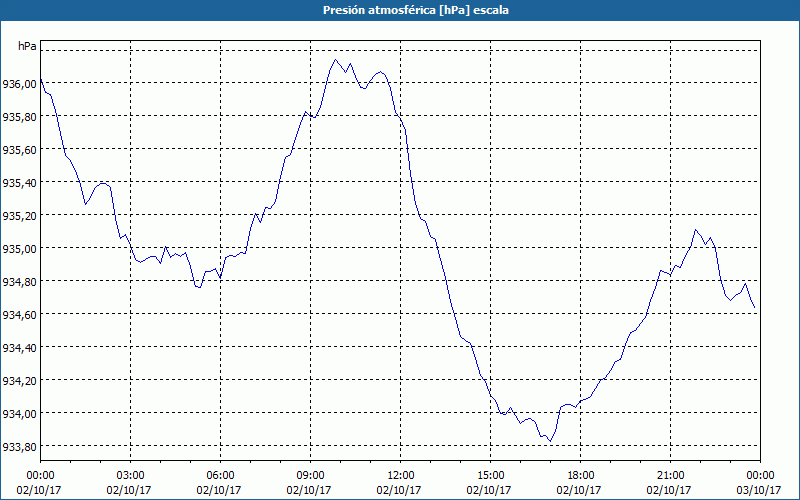Click the 21:00 time axis label
The width and height of the screenshot is (800, 500).
click(x=670, y=476)
